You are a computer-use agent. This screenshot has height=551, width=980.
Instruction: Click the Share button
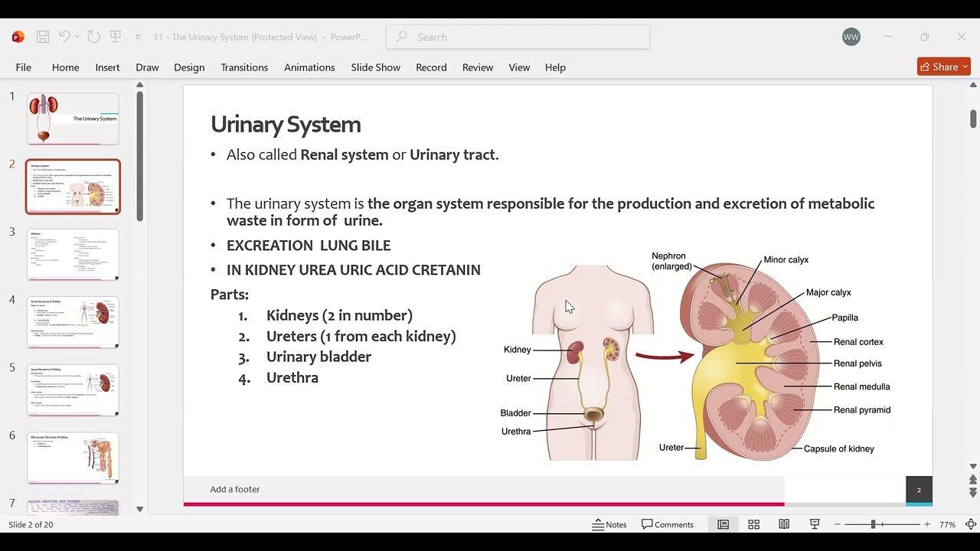pyautogui.click(x=944, y=67)
